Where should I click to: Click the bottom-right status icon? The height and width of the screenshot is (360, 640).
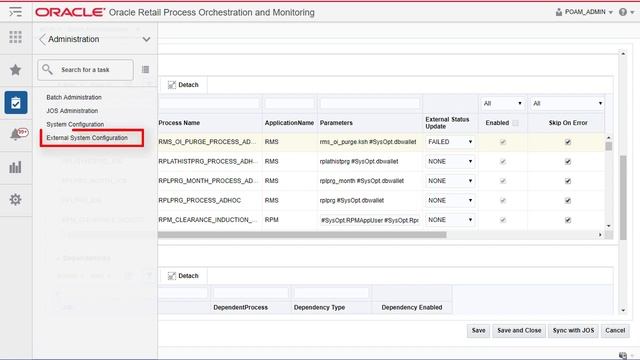pyautogui.click(x=623, y=356)
